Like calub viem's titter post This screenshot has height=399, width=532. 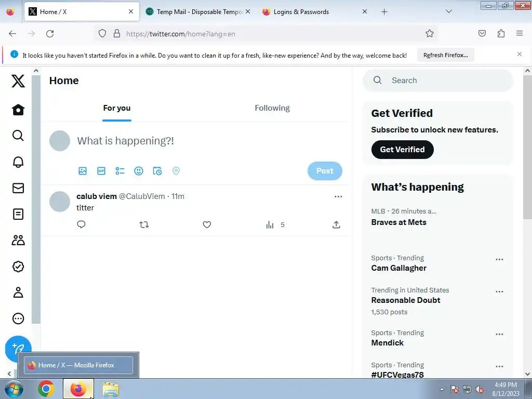click(207, 224)
